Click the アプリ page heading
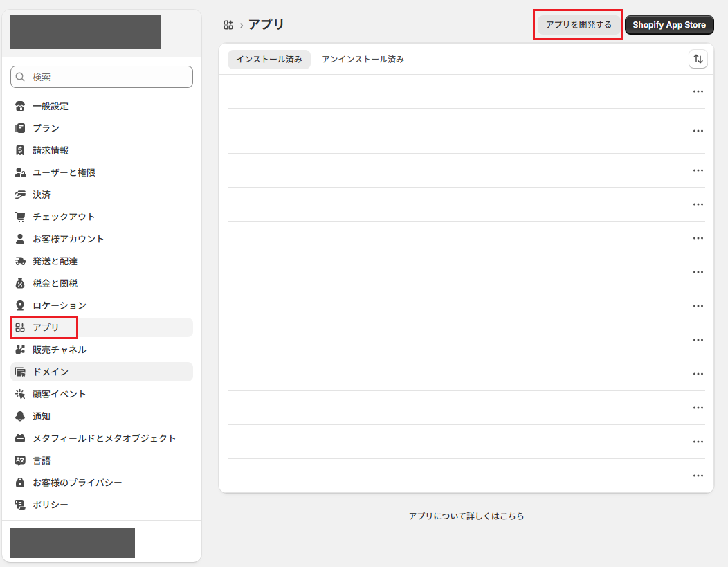The width and height of the screenshot is (728, 567). [266, 24]
